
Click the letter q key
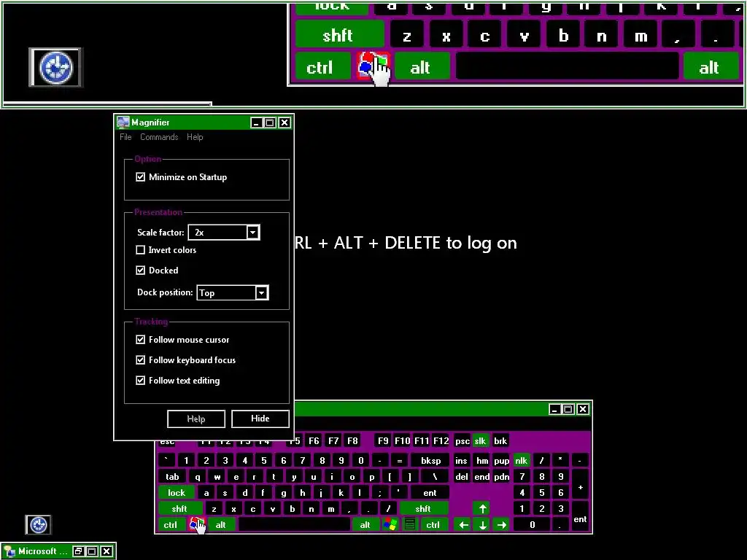pyautogui.click(x=197, y=477)
